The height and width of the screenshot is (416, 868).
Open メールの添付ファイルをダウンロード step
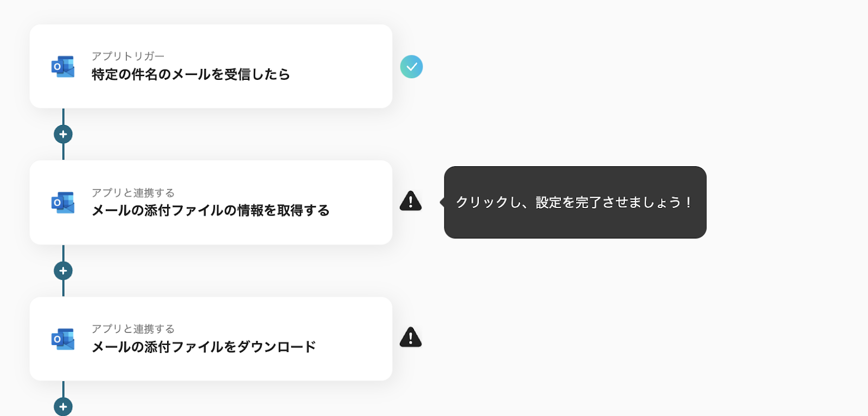(x=203, y=347)
